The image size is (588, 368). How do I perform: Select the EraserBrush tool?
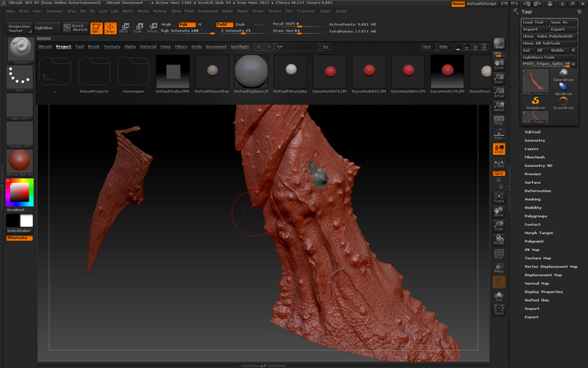(x=563, y=103)
